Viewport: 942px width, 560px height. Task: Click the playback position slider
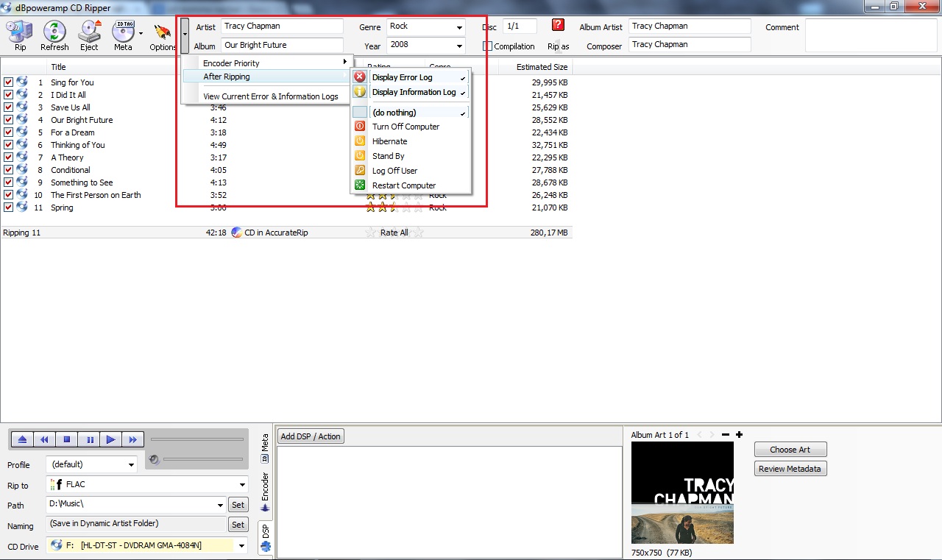coord(196,439)
